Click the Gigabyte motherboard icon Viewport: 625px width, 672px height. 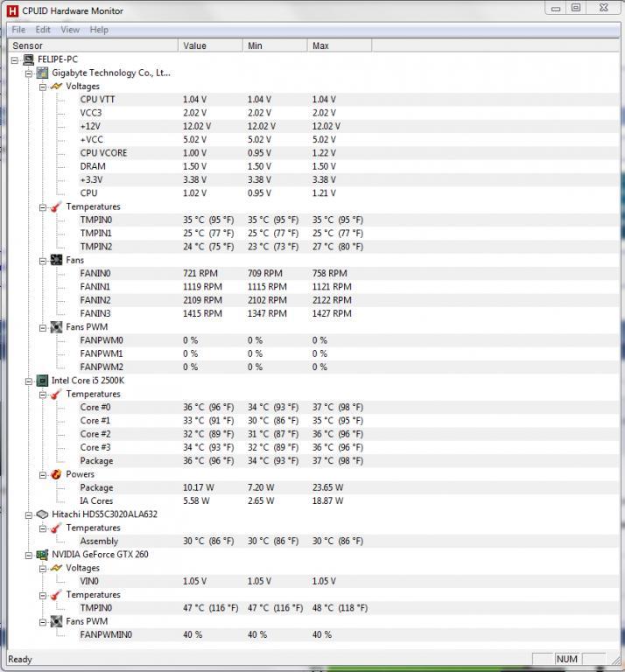pos(42,73)
